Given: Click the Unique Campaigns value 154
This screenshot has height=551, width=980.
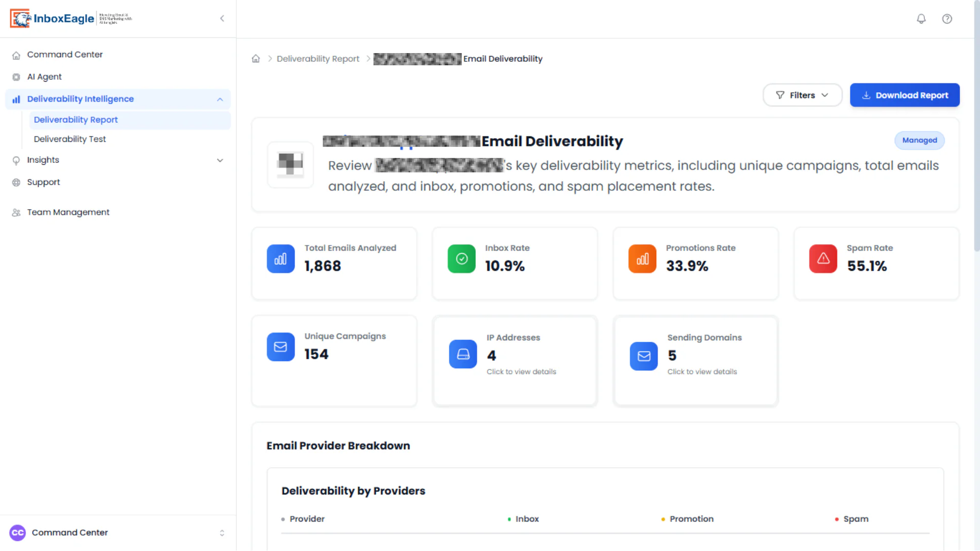Looking at the screenshot, I should click(x=316, y=355).
